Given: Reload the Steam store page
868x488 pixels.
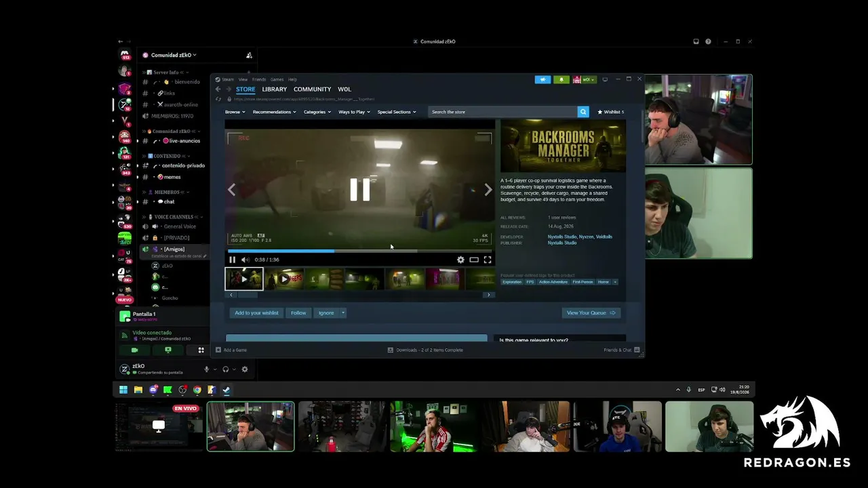Looking at the screenshot, I should (218, 99).
